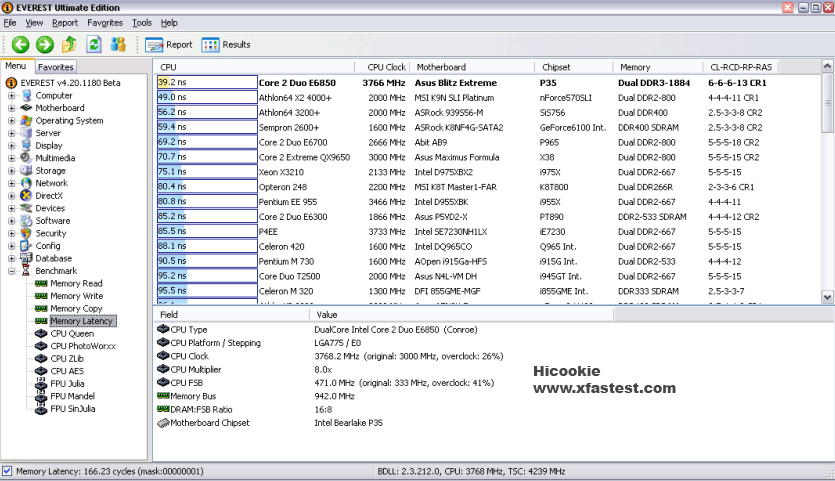Select the Security shield icon
835x481 pixels.
26,233
